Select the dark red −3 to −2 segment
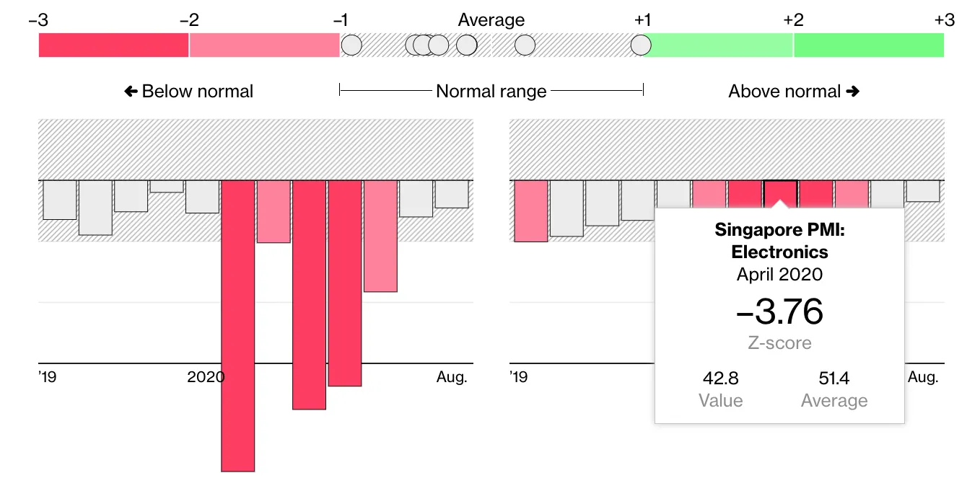The height and width of the screenshot is (491, 980). click(x=113, y=45)
